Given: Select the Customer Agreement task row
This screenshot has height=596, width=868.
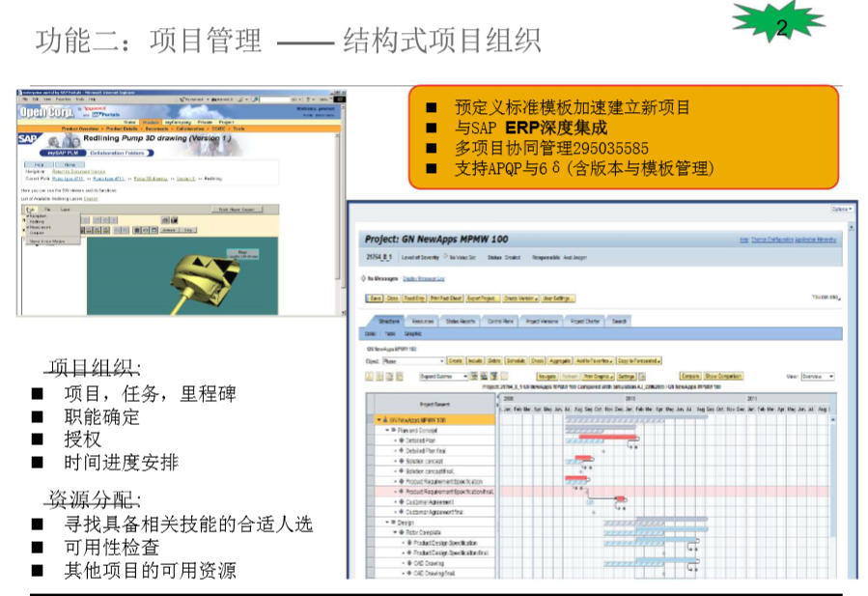Looking at the screenshot, I should (x=434, y=502).
